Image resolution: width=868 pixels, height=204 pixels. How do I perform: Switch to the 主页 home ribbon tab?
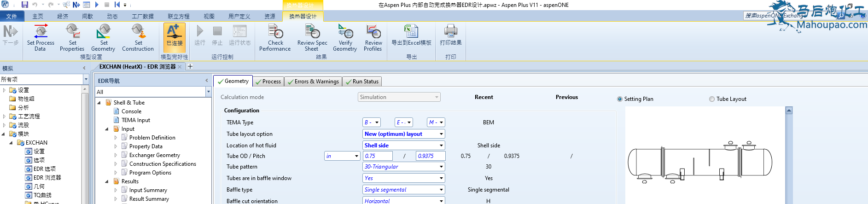38,16
